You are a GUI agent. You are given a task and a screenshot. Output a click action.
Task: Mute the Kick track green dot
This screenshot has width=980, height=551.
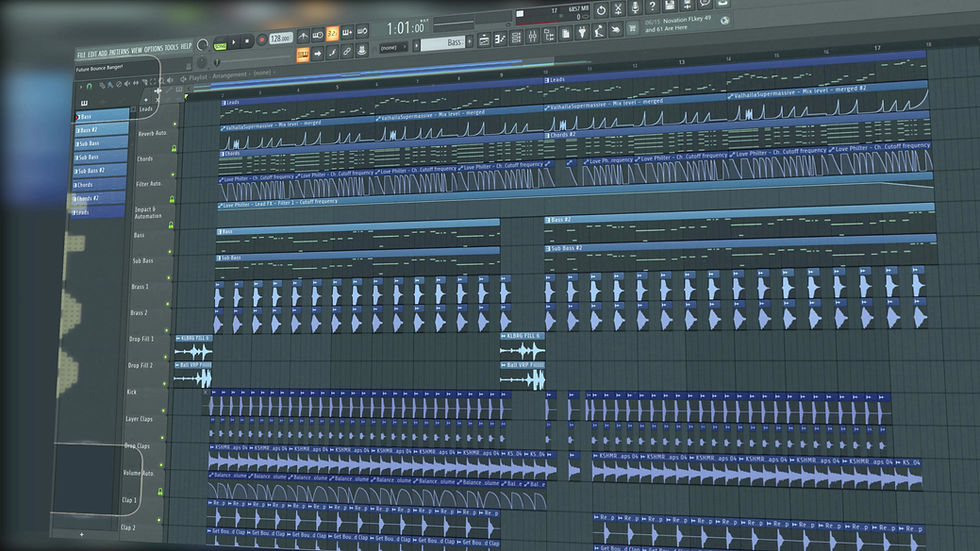(164, 410)
